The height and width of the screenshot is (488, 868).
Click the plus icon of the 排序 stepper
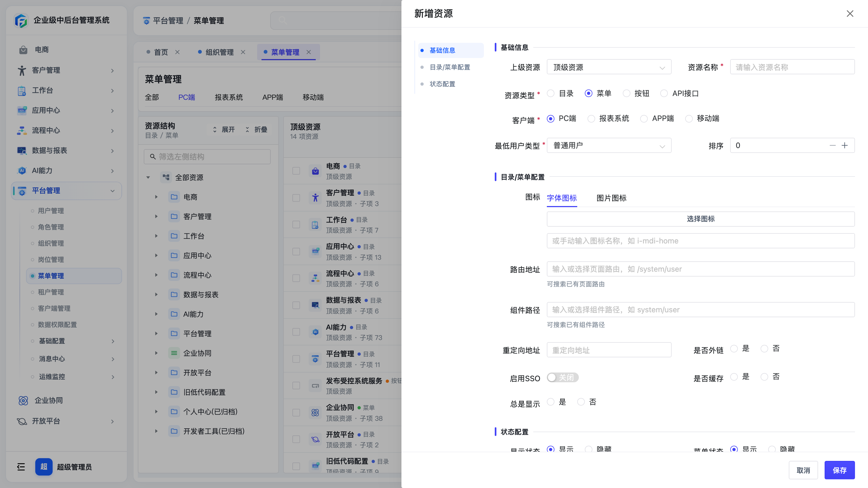(x=844, y=146)
